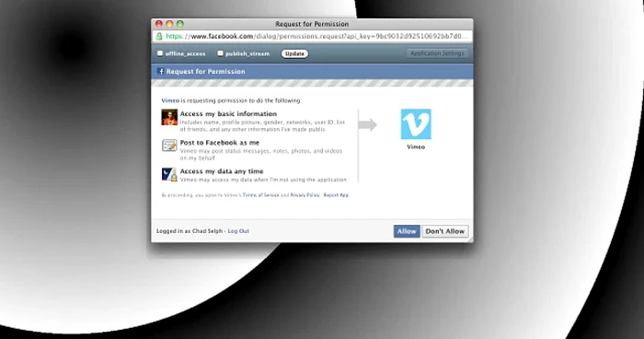Click the Access my data any time icon

point(169,174)
